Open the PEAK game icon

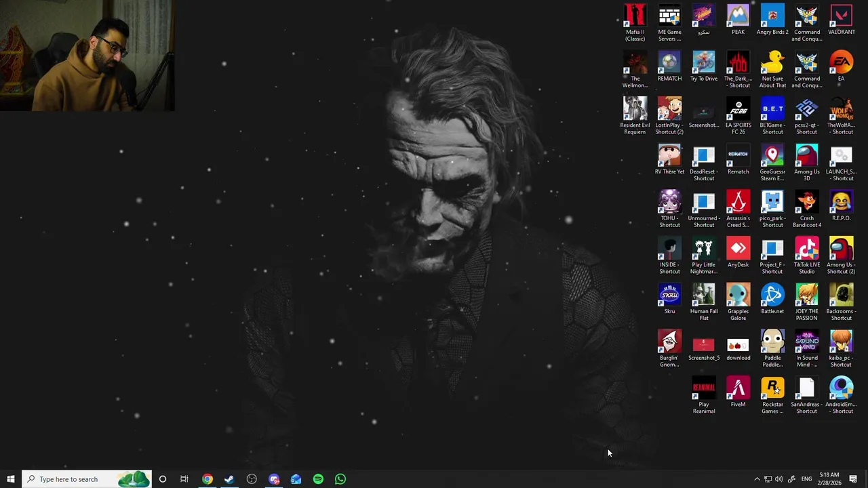pos(738,20)
